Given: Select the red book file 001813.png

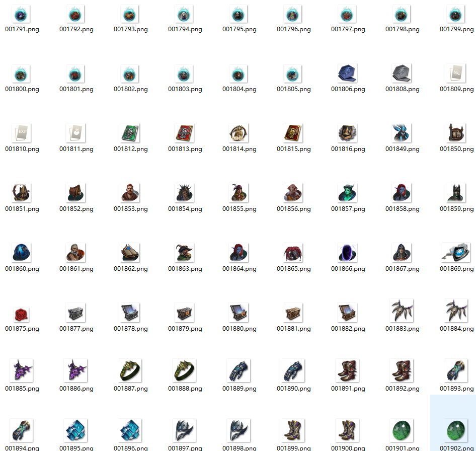Looking at the screenshot, I should coord(184,133).
